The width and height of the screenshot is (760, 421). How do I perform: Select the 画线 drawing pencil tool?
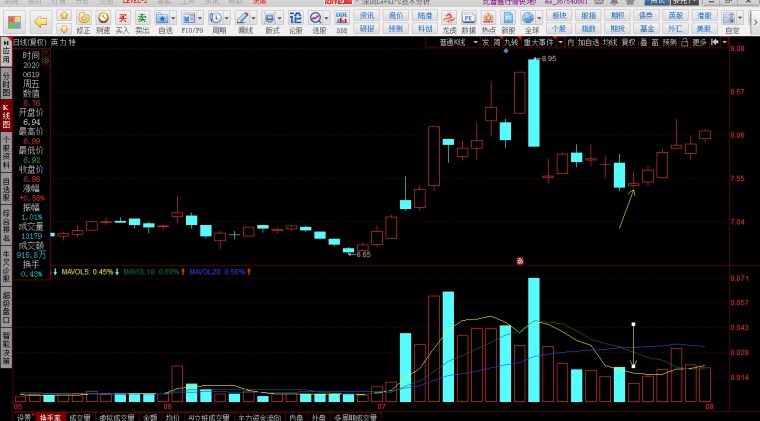coord(245,19)
